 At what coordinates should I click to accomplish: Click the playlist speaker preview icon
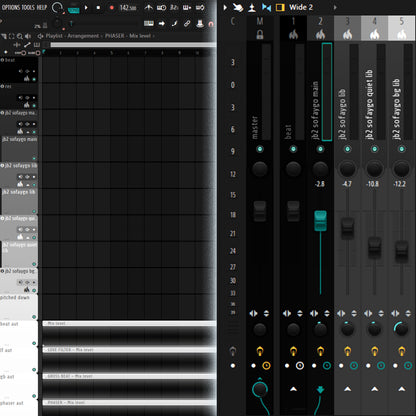click(28, 36)
